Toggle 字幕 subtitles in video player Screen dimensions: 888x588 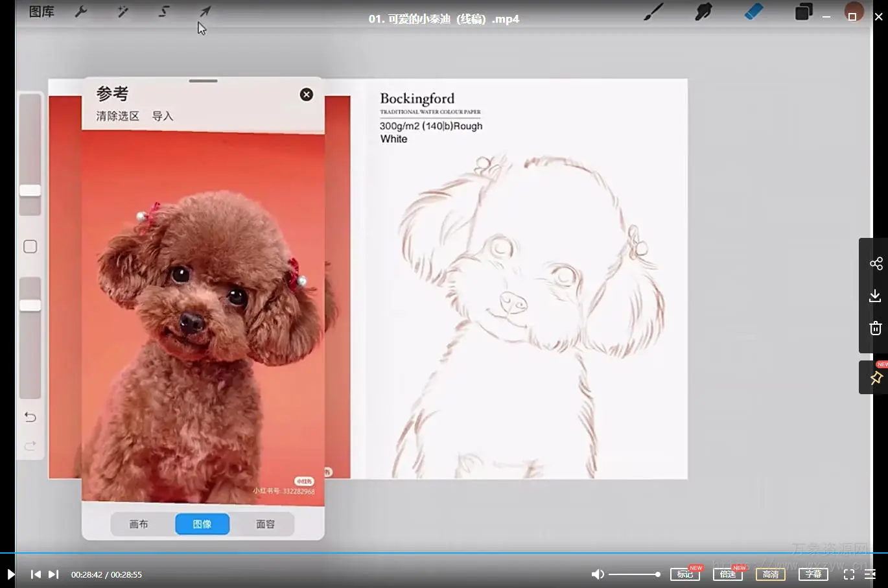[813, 574]
